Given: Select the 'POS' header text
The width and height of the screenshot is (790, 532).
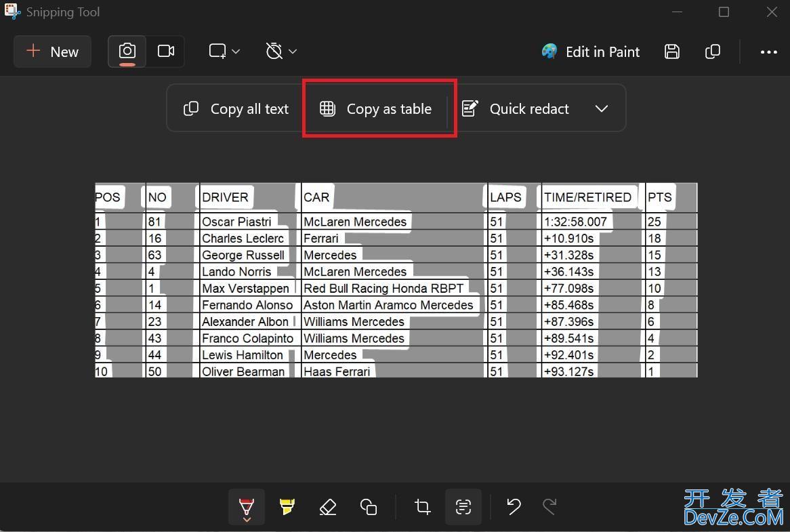Looking at the screenshot, I should click(108, 197).
